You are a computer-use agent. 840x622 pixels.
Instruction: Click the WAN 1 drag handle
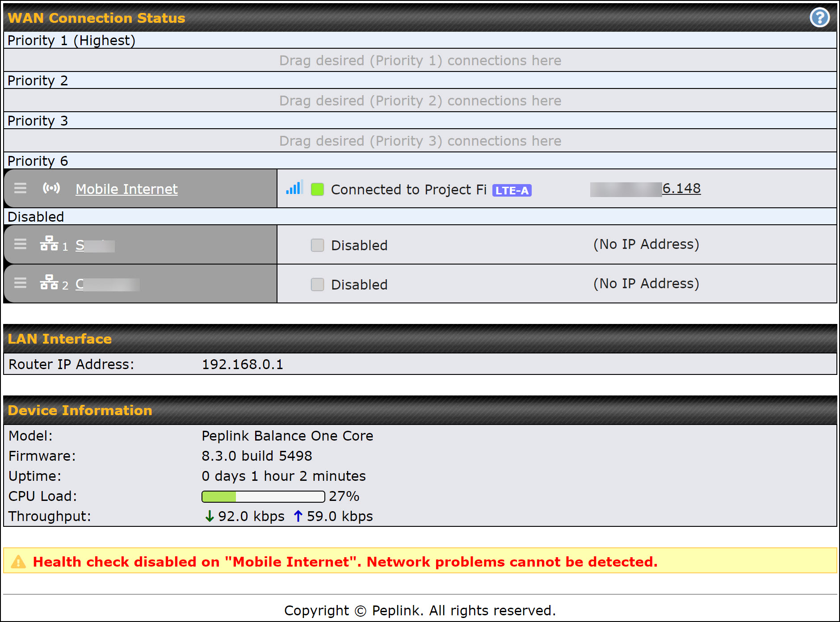(x=20, y=244)
